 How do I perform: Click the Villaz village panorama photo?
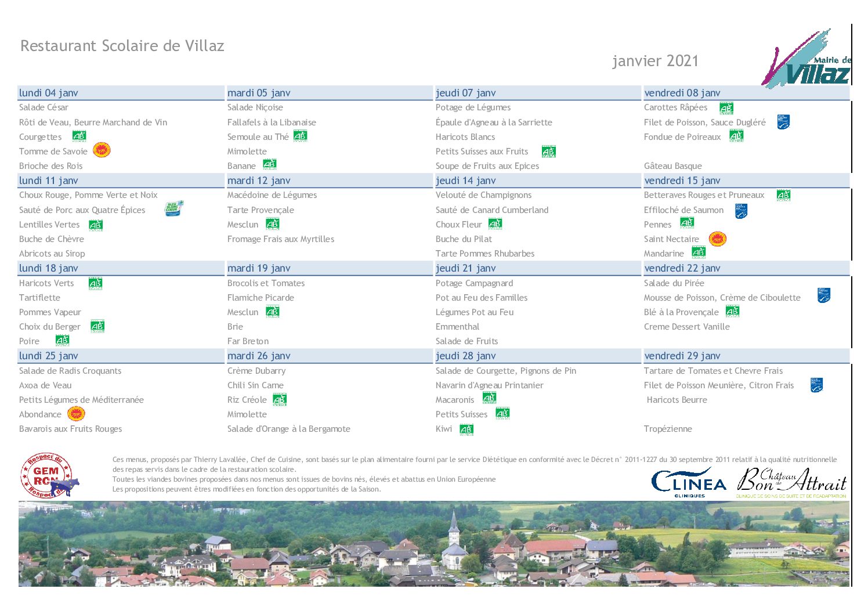pos(434,544)
